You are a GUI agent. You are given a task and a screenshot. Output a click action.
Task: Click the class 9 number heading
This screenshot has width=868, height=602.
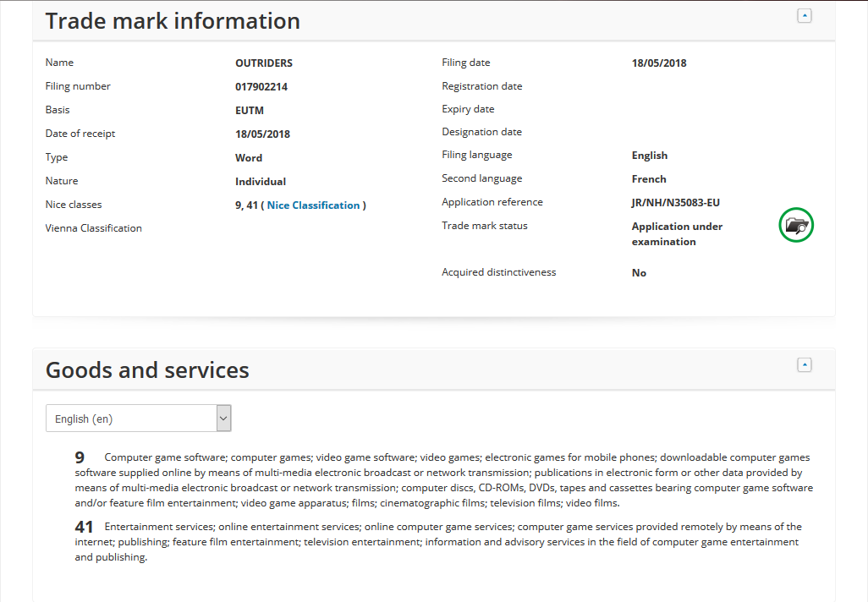pyautogui.click(x=80, y=457)
